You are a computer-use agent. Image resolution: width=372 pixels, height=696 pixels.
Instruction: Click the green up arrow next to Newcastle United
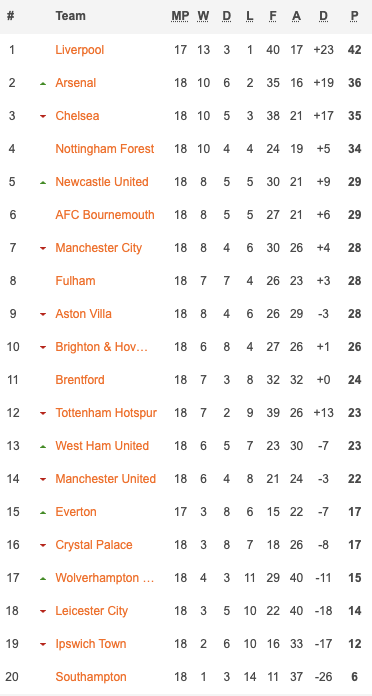click(x=43, y=182)
